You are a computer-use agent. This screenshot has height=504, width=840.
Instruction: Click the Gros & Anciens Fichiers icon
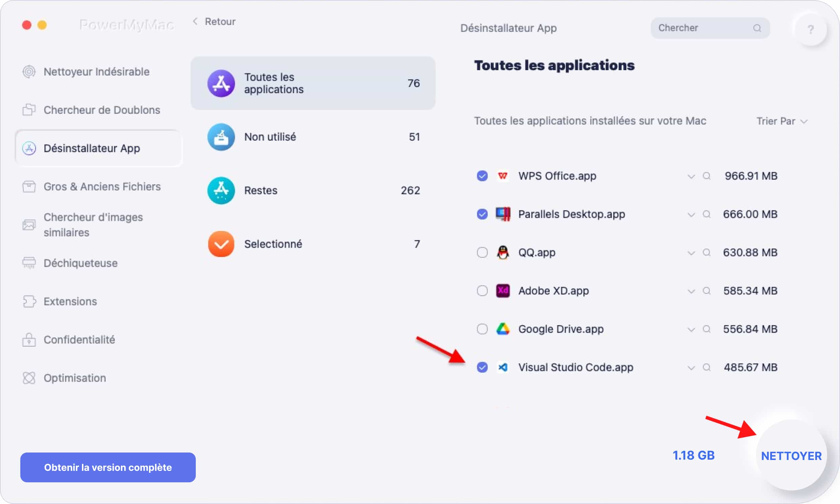tap(29, 186)
